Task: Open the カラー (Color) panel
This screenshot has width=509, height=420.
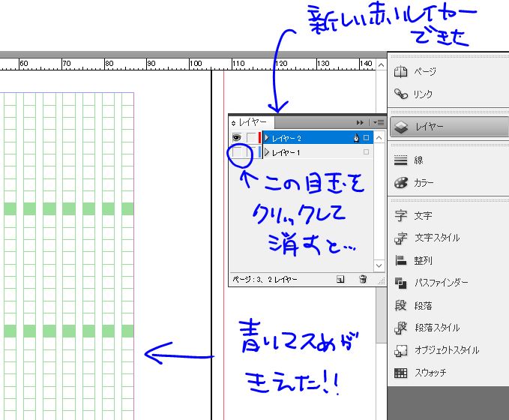Action: point(448,182)
